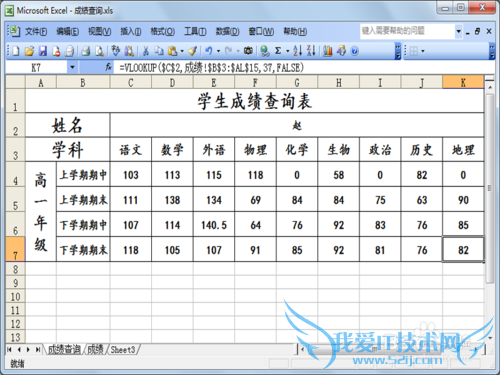Expand the help question box dropdown
Viewport: 500px width, 375px height.
pyautogui.click(x=459, y=31)
